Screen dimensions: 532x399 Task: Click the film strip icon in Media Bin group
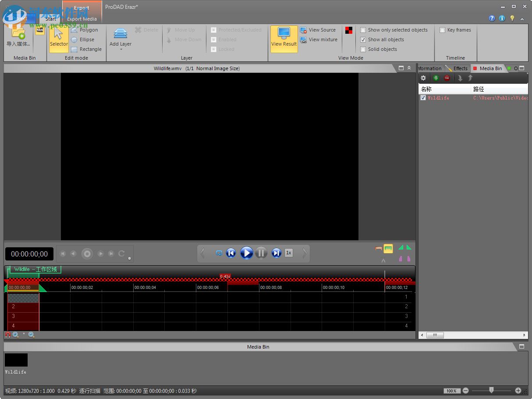tap(40, 30)
